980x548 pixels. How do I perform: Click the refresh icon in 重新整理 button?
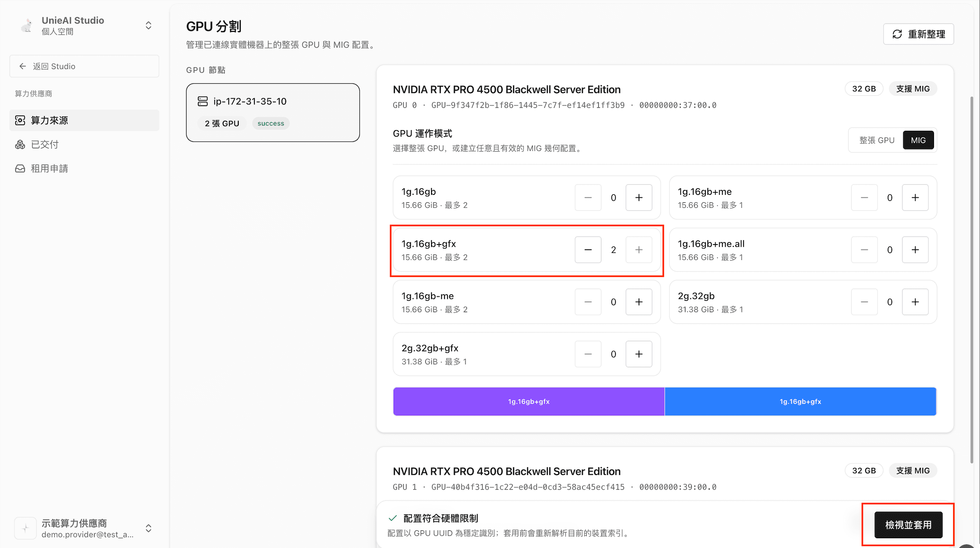pyautogui.click(x=897, y=34)
